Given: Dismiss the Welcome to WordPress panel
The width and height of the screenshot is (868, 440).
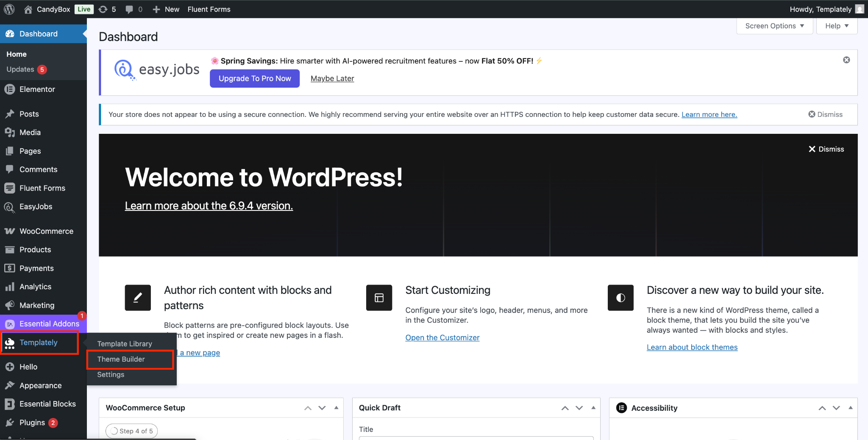Looking at the screenshot, I should click(826, 149).
